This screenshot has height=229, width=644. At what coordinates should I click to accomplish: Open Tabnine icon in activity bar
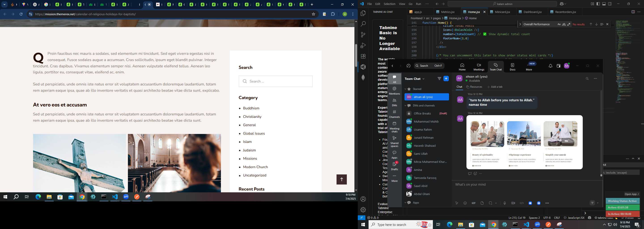click(x=363, y=67)
